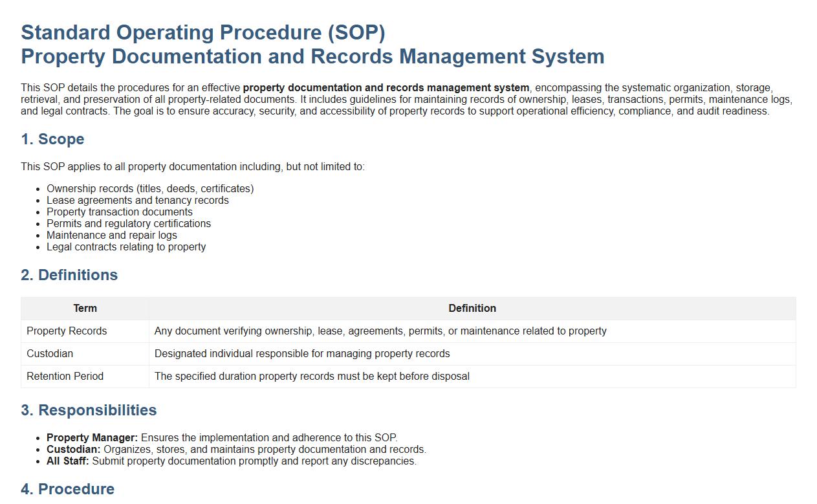Image resolution: width=817 pixels, height=504 pixels.
Task: Click the main SOP title heading
Action: pos(312,44)
